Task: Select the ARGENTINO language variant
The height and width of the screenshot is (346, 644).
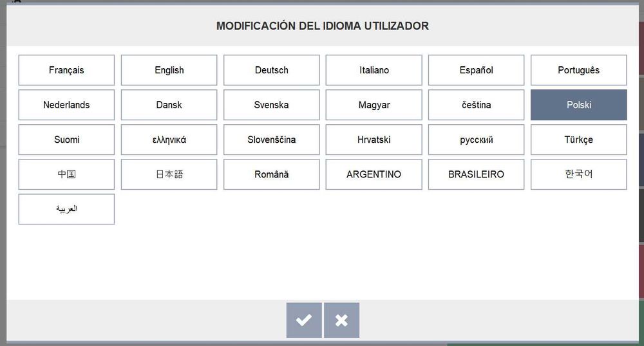Action: coord(374,174)
